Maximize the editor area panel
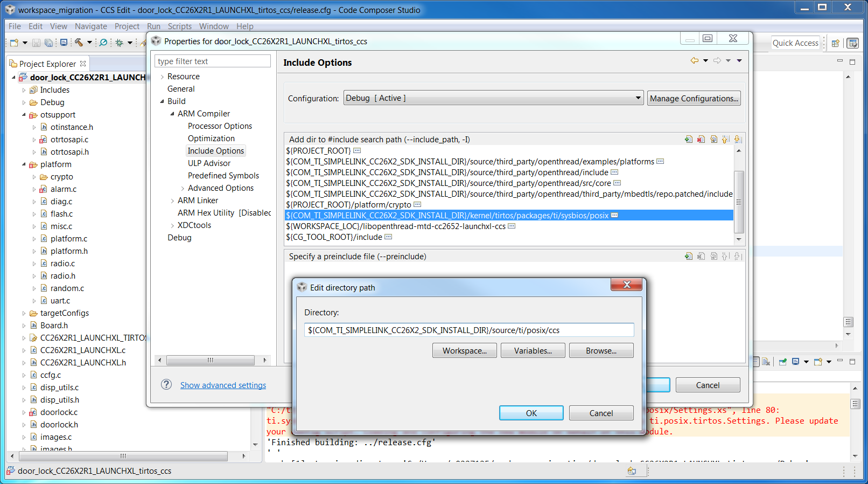The image size is (868, 484). 852,61
